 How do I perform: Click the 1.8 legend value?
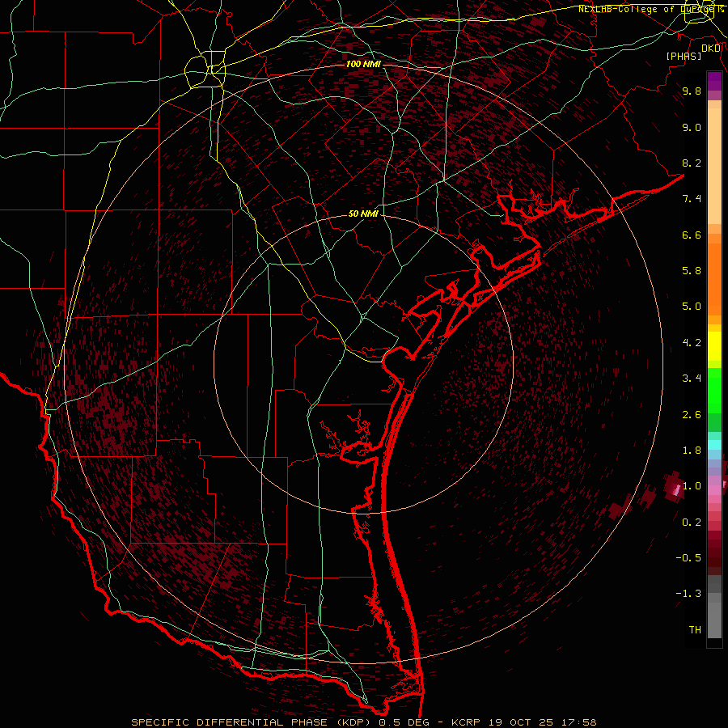click(692, 451)
